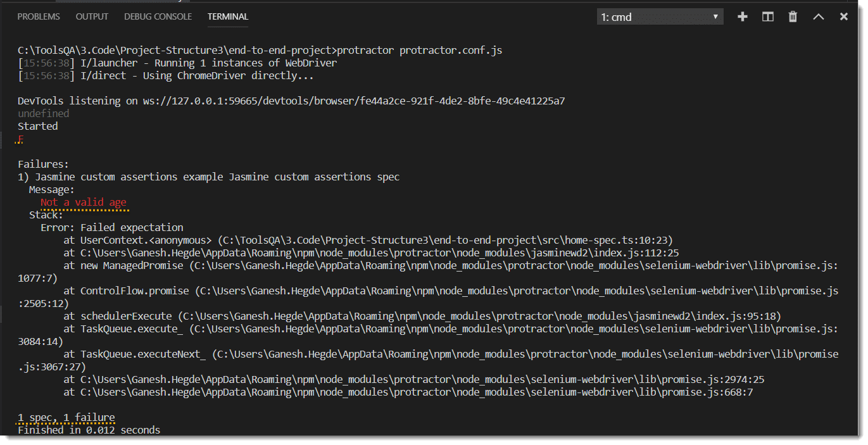The height and width of the screenshot is (445, 868).
Task: Click the 'Not a valid age' error message
Action: pos(82,201)
